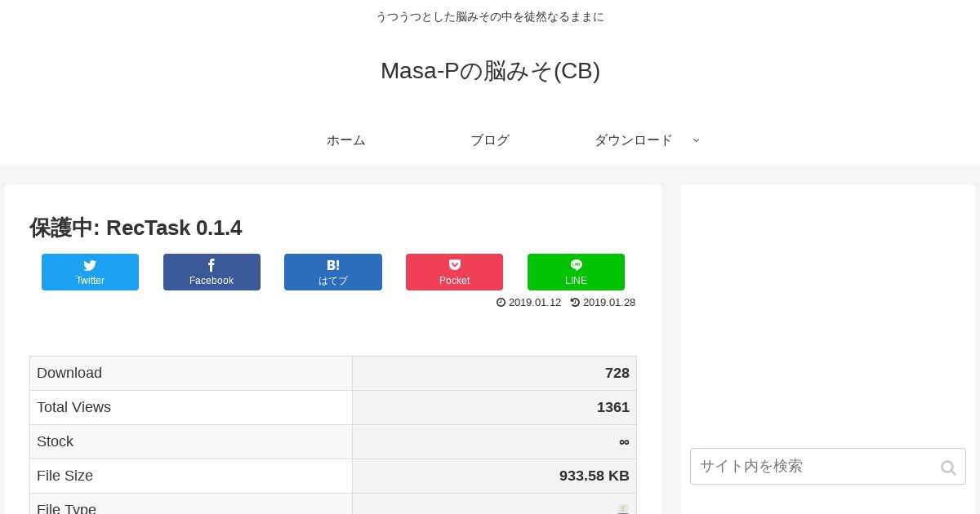Image resolution: width=980 pixels, height=514 pixels.
Task: Click the site tagline うつうつとした脳みその中を徒然なるままに
Action: (x=490, y=16)
